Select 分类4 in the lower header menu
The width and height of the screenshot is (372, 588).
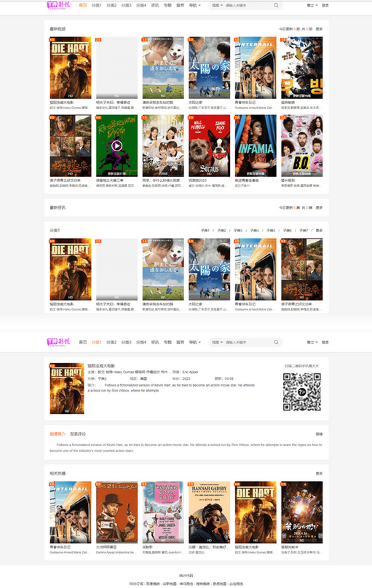click(141, 342)
